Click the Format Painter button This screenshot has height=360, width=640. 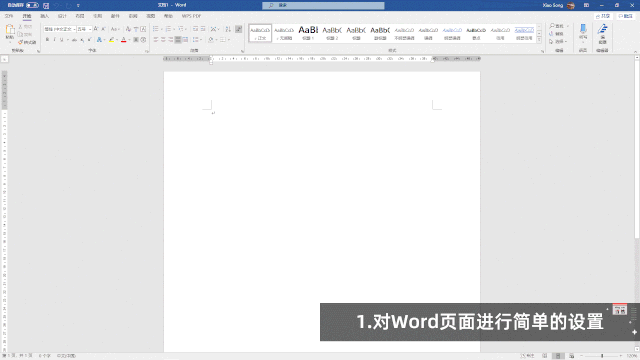pyautogui.click(x=27, y=42)
